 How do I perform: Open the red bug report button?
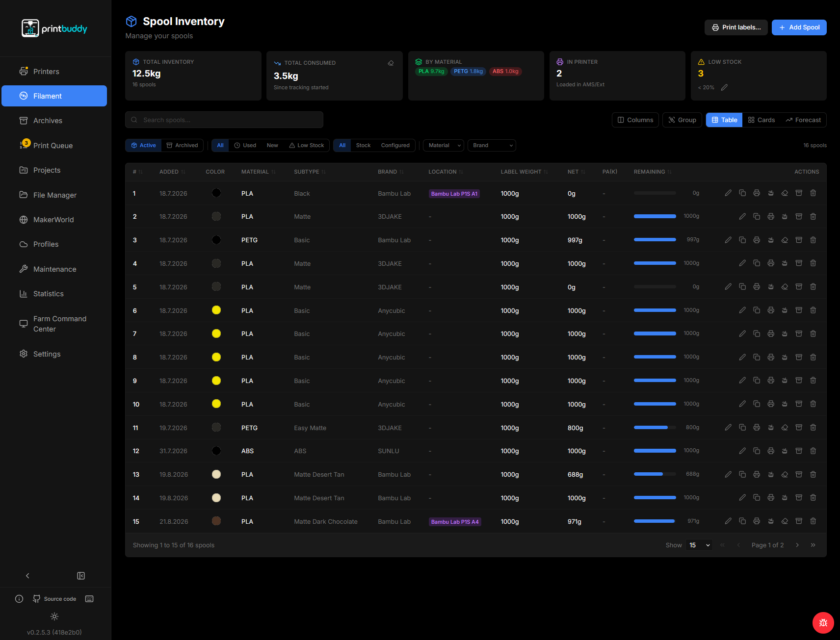click(x=823, y=623)
